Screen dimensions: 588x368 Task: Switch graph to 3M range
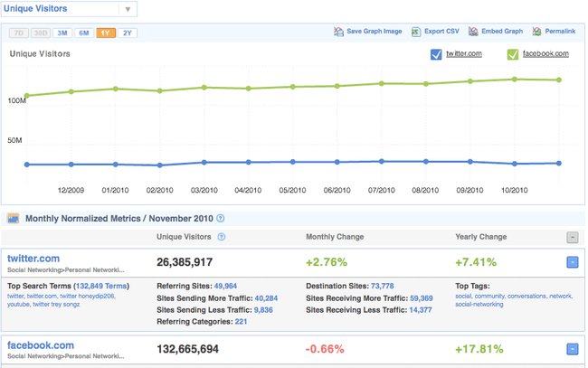tap(62, 33)
